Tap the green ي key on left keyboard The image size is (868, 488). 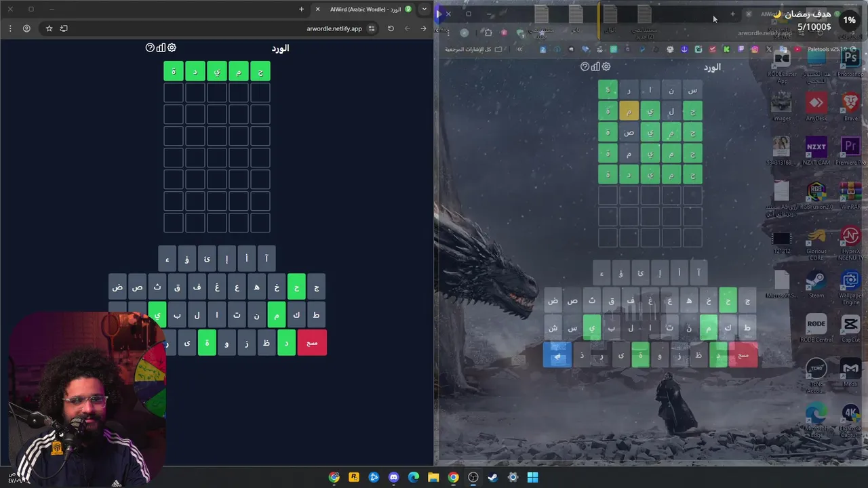[x=157, y=315]
